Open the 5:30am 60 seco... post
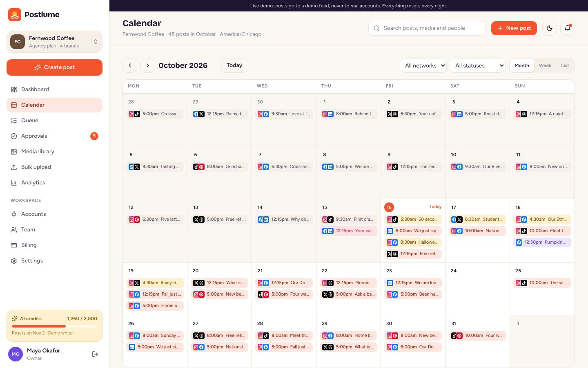The width and height of the screenshot is (588, 368). point(413,220)
